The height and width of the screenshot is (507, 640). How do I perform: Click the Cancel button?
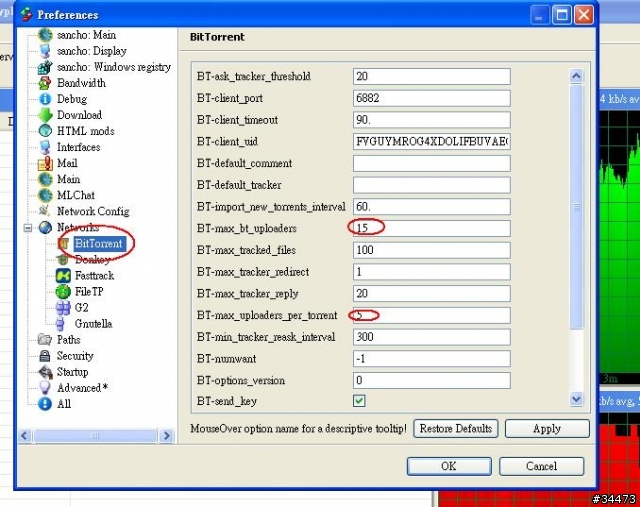[542, 466]
